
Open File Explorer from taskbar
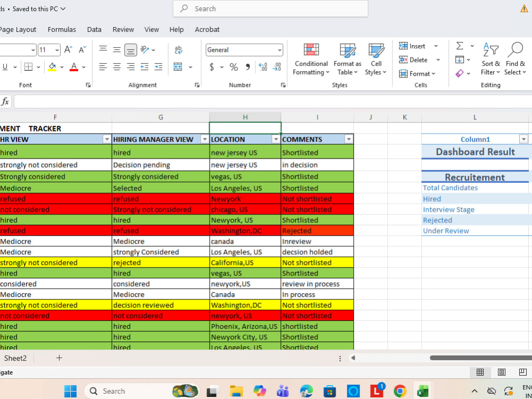point(236,391)
